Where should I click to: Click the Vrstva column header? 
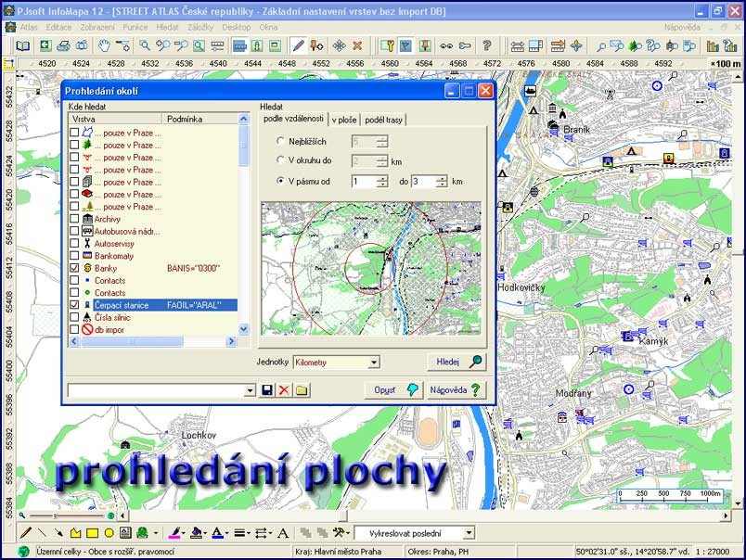[x=115, y=119]
